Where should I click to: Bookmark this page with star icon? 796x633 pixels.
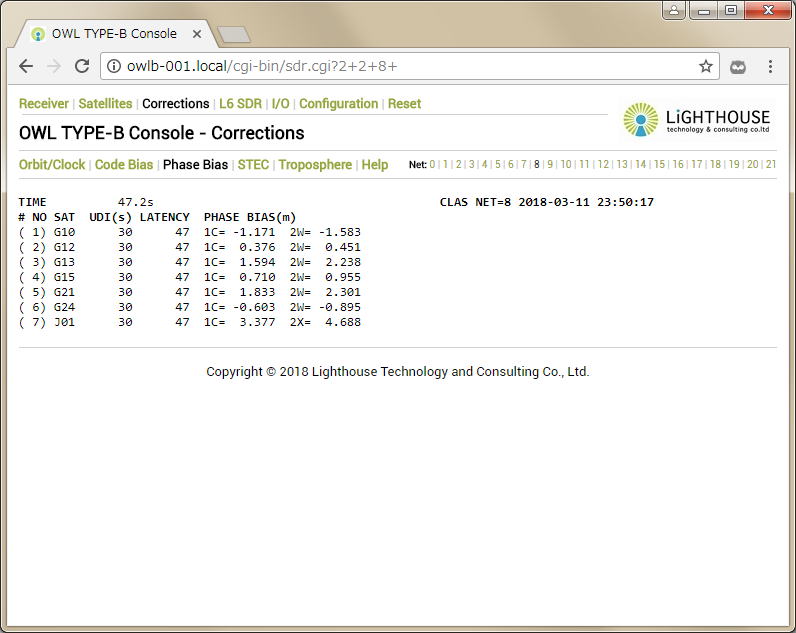click(706, 67)
